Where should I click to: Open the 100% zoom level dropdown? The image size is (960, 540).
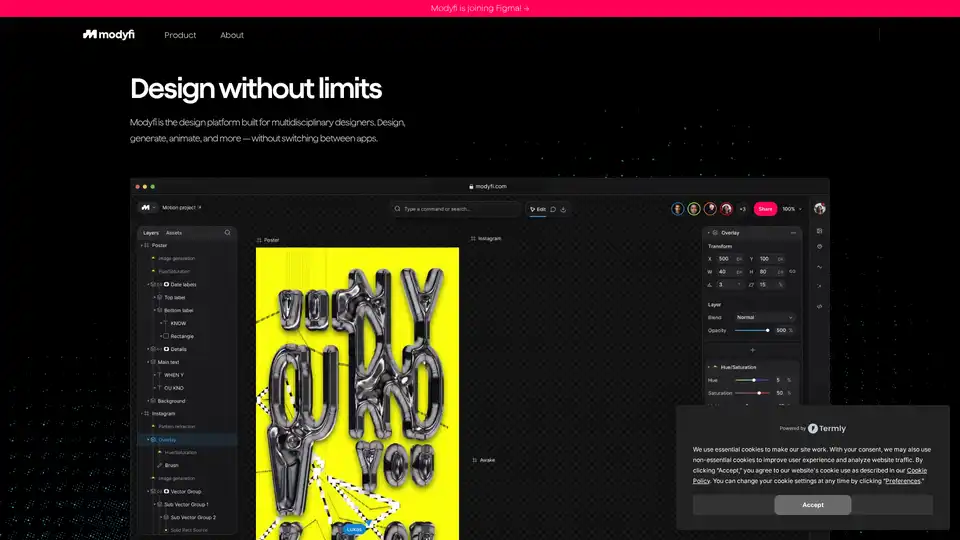pyautogui.click(x=792, y=209)
